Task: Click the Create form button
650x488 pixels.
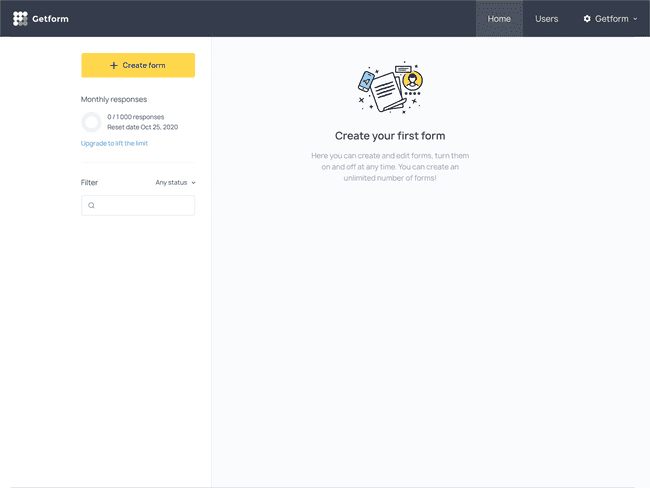Action: 138,65
